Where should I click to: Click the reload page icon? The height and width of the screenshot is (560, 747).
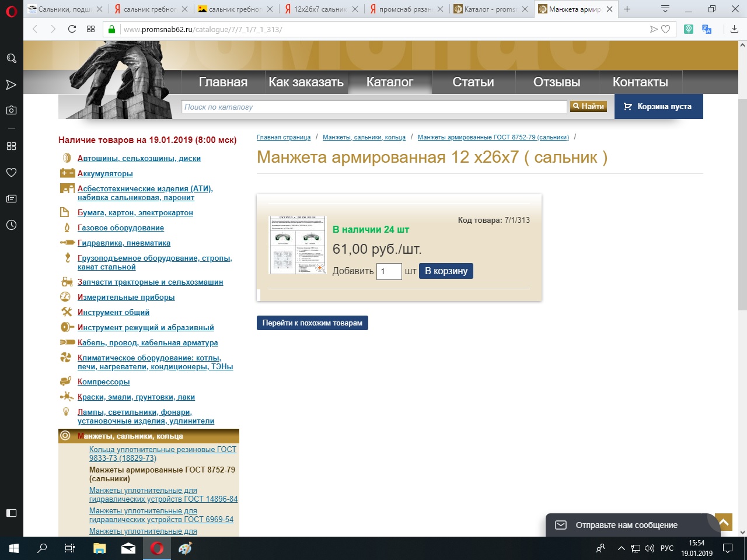72,29
